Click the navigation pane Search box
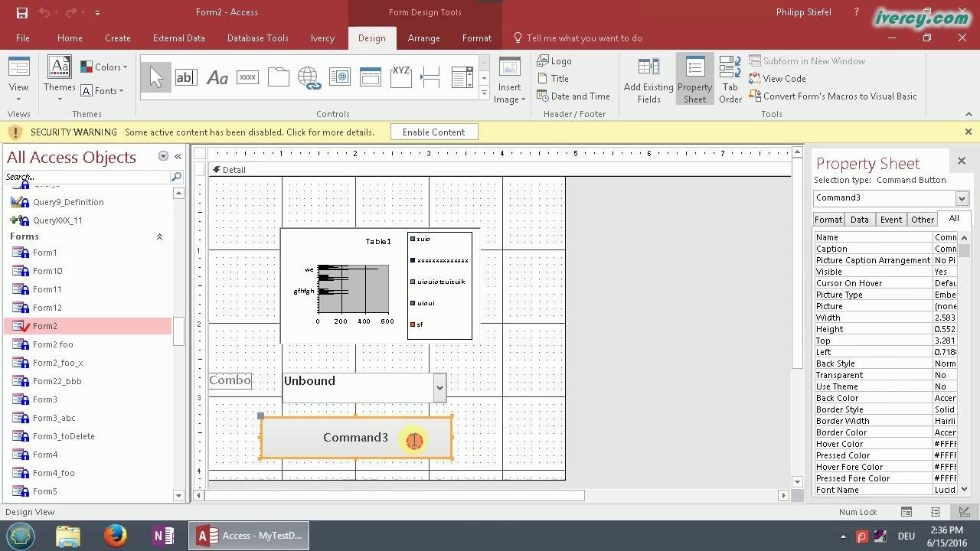Viewport: 980px width, 551px height. click(87, 177)
